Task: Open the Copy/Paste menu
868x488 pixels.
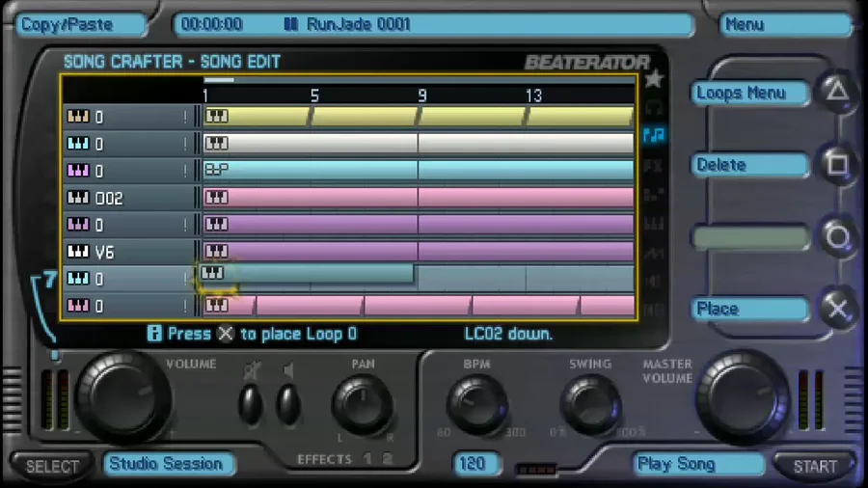Action: coord(81,25)
